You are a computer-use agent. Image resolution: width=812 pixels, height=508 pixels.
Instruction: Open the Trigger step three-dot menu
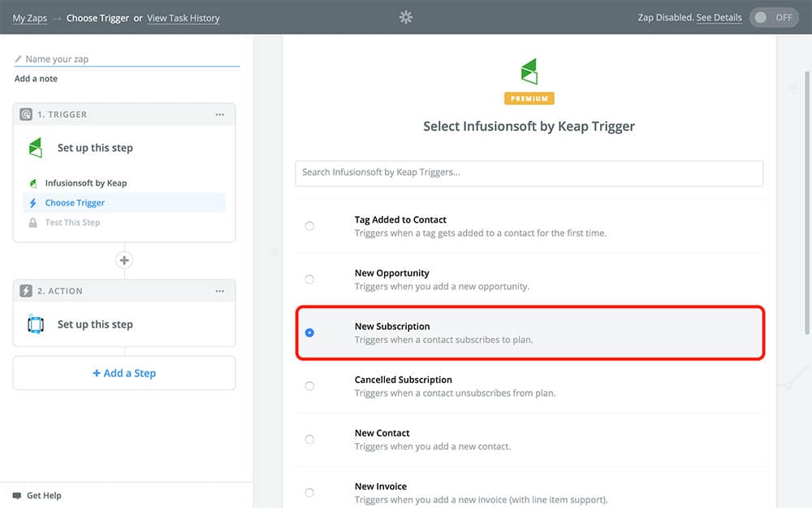(x=220, y=115)
